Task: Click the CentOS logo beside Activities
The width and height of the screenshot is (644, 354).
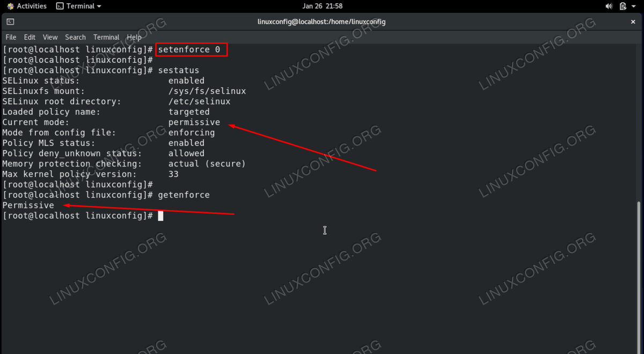Action: 10,6
